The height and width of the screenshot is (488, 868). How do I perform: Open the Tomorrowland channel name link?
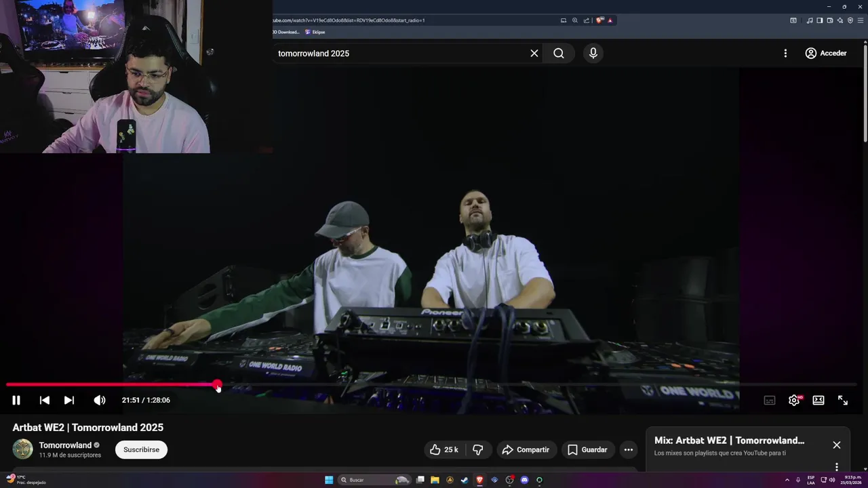pos(65,445)
